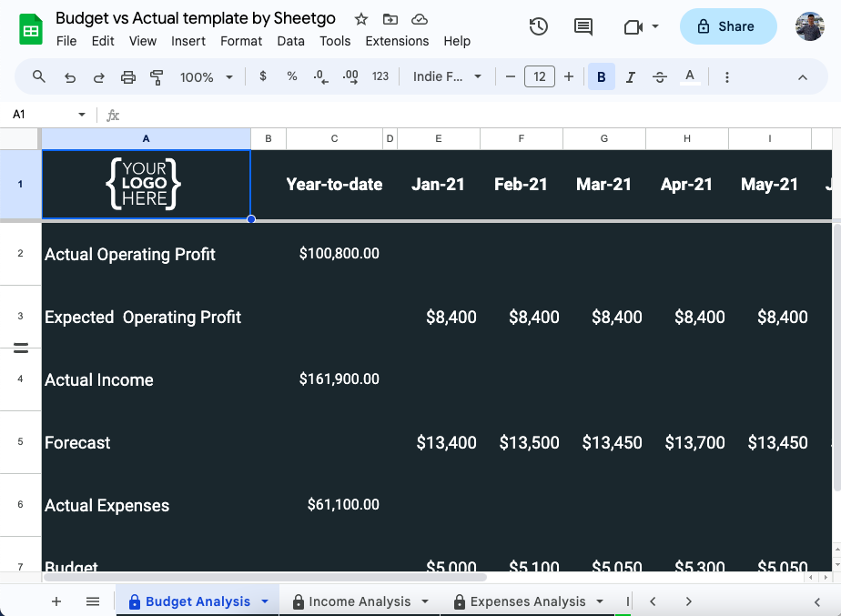Click the Share button
Viewport: 841px width, 616px height.
click(728, 26)
